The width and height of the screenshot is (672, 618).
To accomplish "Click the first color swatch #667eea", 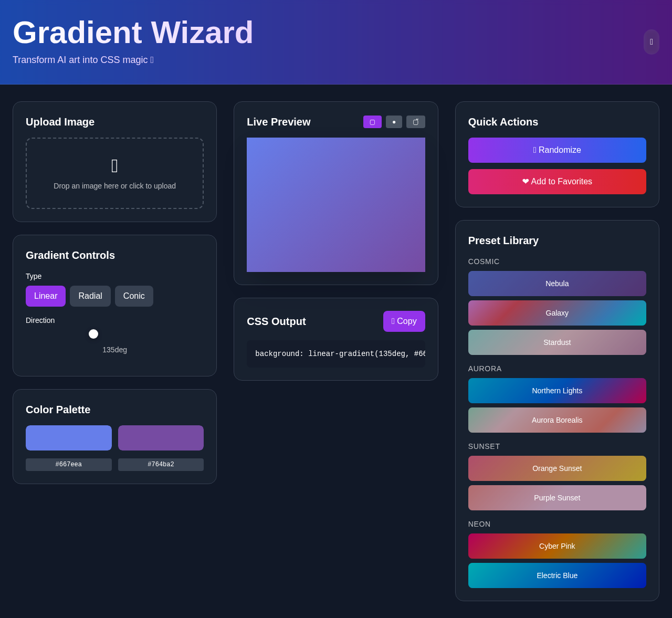I will pos(68,437).
